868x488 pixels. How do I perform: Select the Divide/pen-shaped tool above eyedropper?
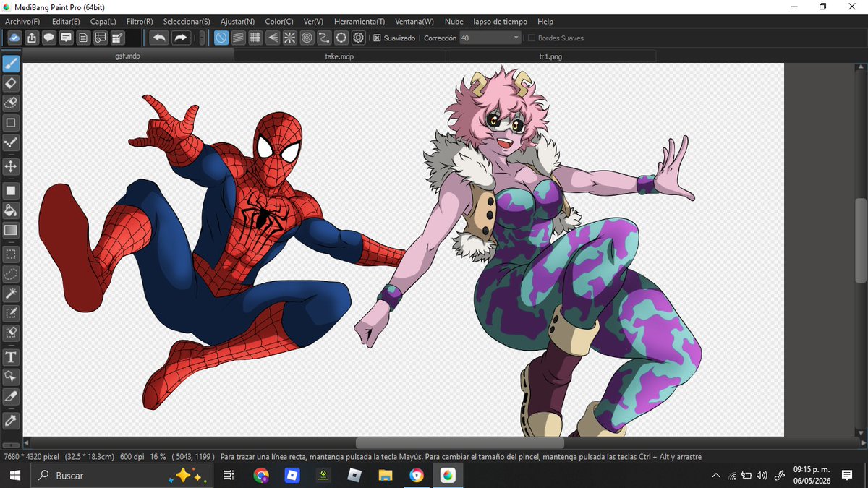pos(11,396)
